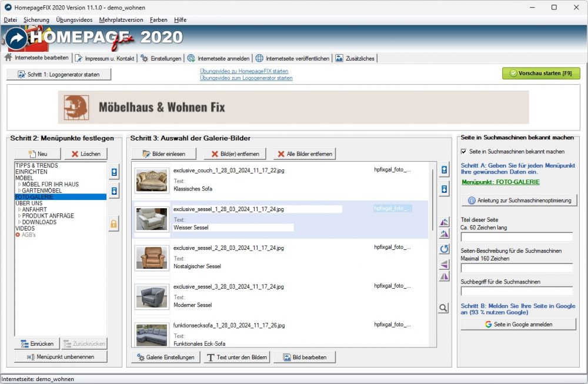
Task: Select ÜBER UNS menu item
Action: pos(29,203)
